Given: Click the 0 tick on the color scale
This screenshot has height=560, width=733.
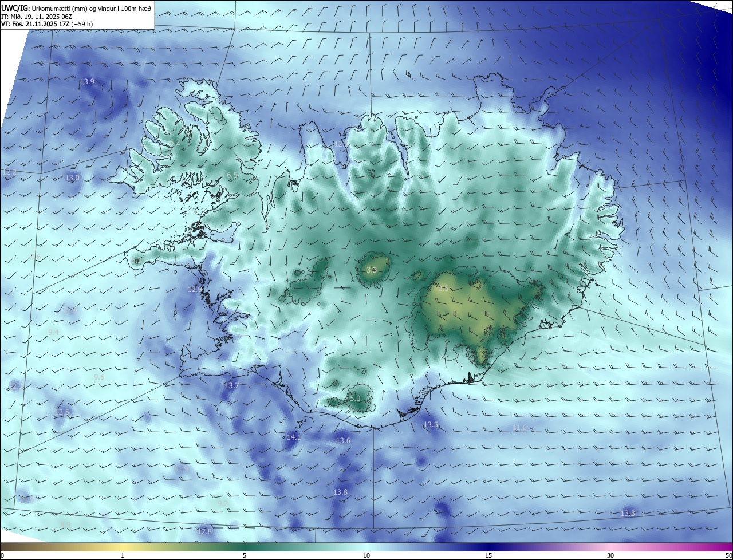Looking at the screenshot, I should tap(2, 555).
